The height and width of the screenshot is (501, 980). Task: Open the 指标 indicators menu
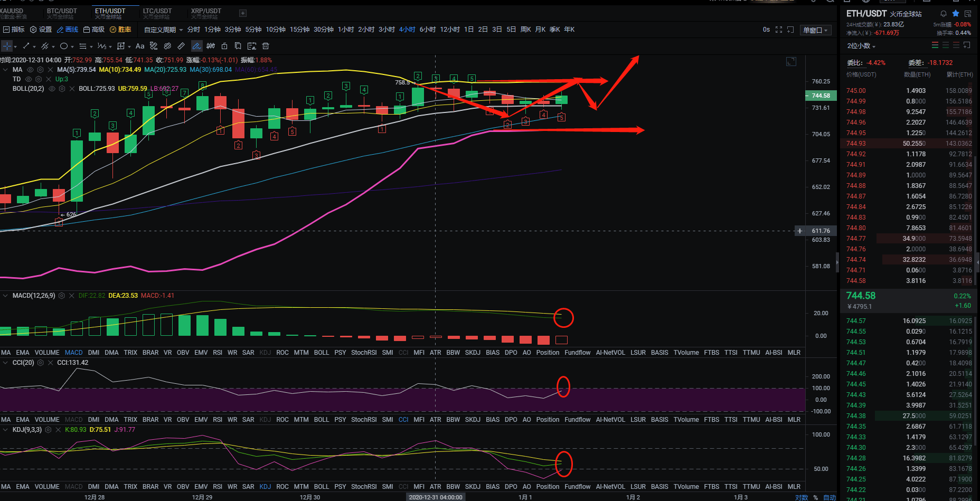click(x=14, y=30)
